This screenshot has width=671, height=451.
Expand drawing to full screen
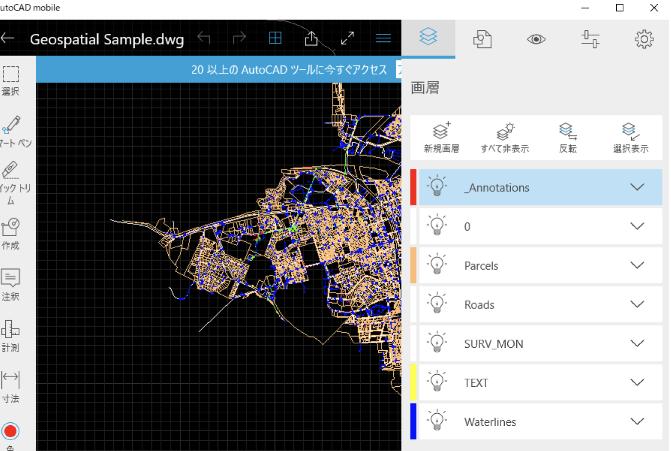[x=347, y=39]
